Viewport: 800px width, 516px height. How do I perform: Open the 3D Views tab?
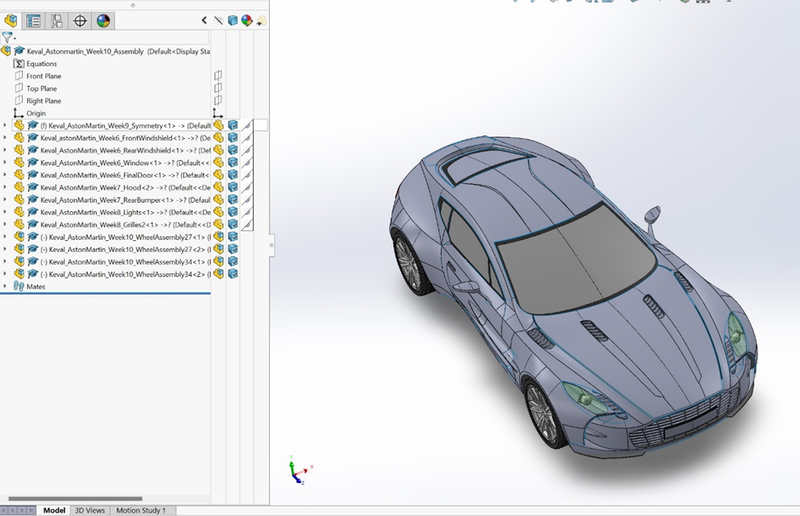coord(90,510)
